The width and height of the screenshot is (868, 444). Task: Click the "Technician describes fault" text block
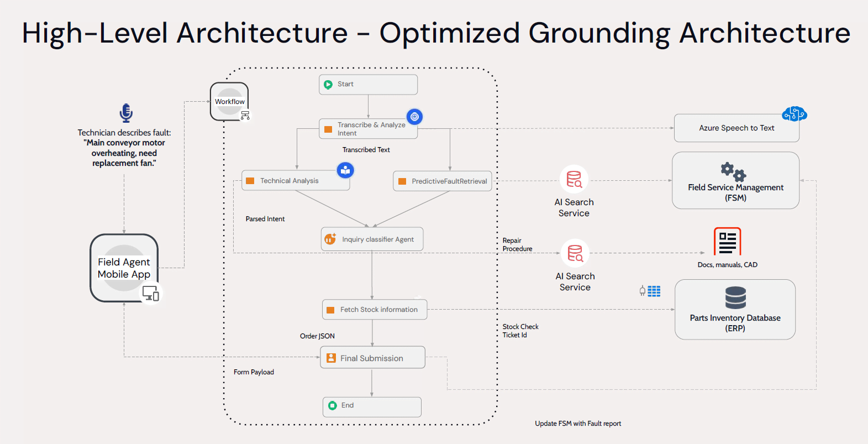(x=124, y=148)
